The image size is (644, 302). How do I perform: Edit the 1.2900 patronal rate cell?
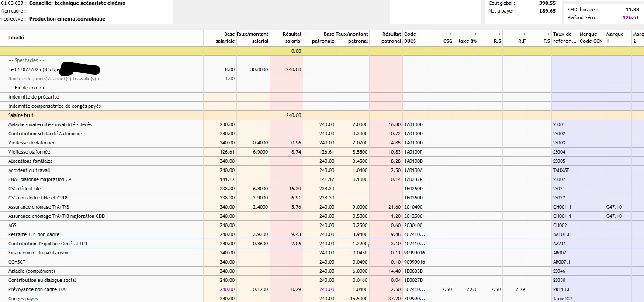point(353,244)
